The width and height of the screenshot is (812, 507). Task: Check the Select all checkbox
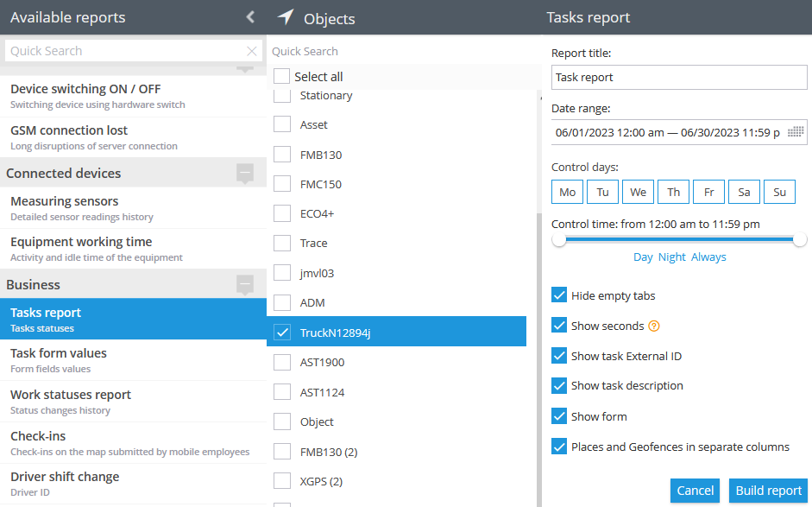[281, 76]
